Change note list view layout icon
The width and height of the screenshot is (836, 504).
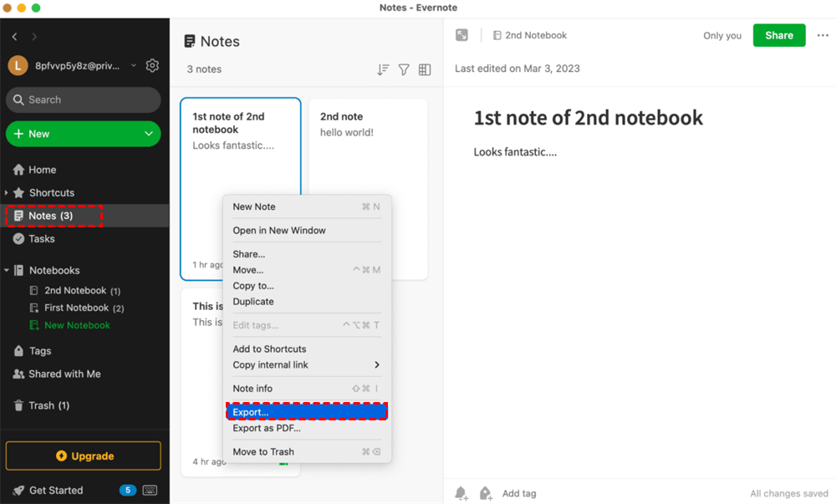[425, 70]
